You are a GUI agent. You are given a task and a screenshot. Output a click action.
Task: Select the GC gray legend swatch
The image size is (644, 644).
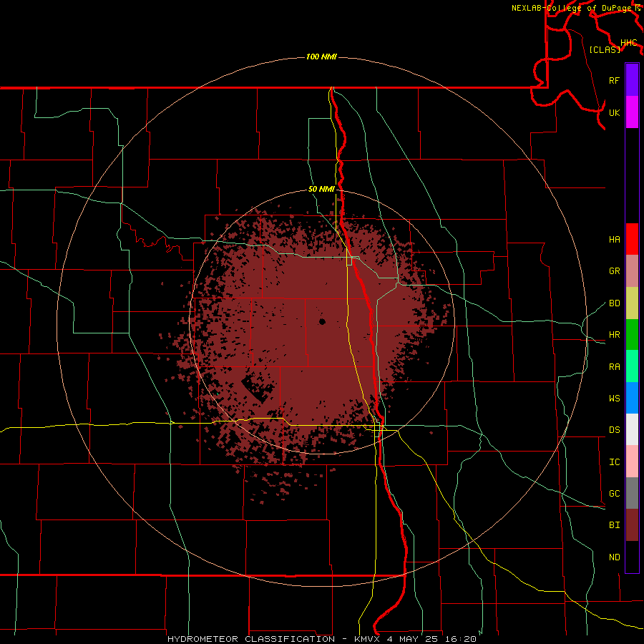[632, 493]
